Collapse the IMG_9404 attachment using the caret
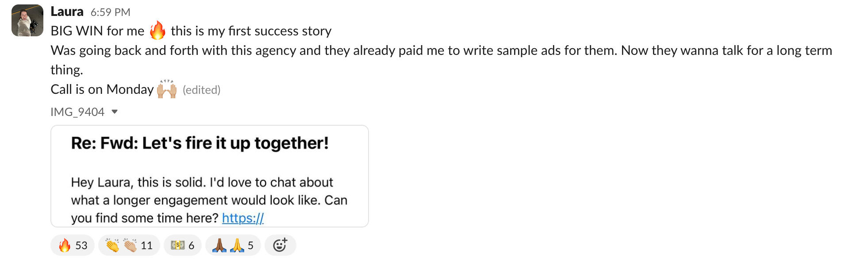868x262 pixels. tap(115, 112)
